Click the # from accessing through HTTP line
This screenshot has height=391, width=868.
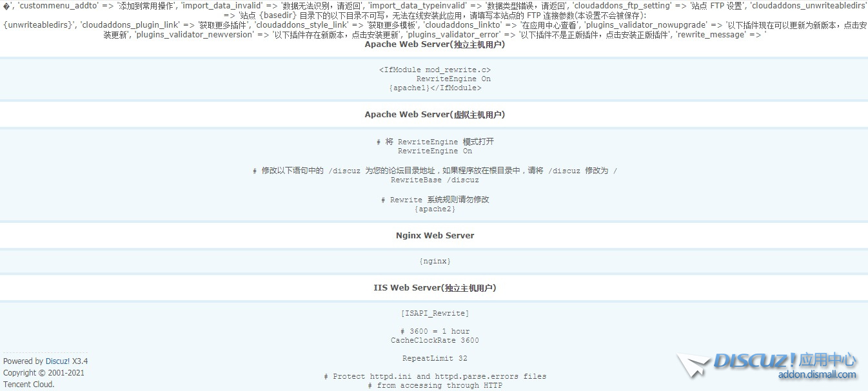pos(435,385)
